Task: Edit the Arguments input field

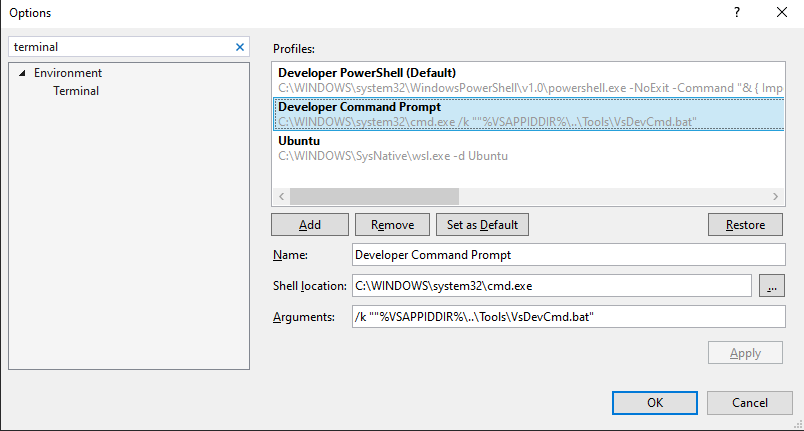Action: 568,317
